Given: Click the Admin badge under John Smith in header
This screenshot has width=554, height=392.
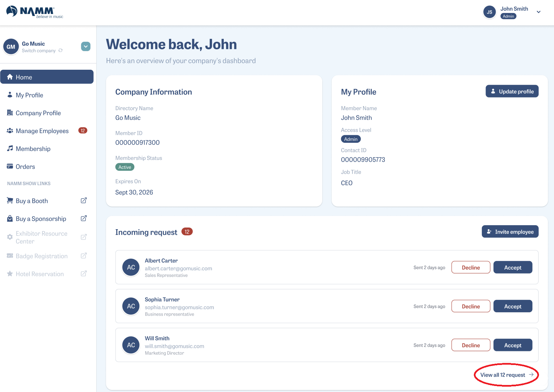Looking at the screenshot, I should [x=508, y=16].
